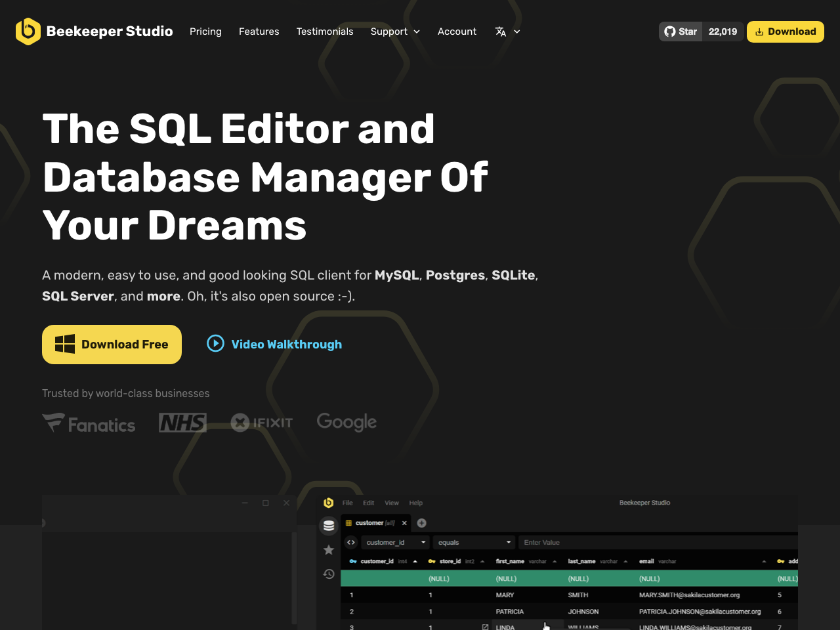Select the database connections icon in the sidebar
Image resolution: width=840 pixels, height=630 pixels.
point(328,526)
